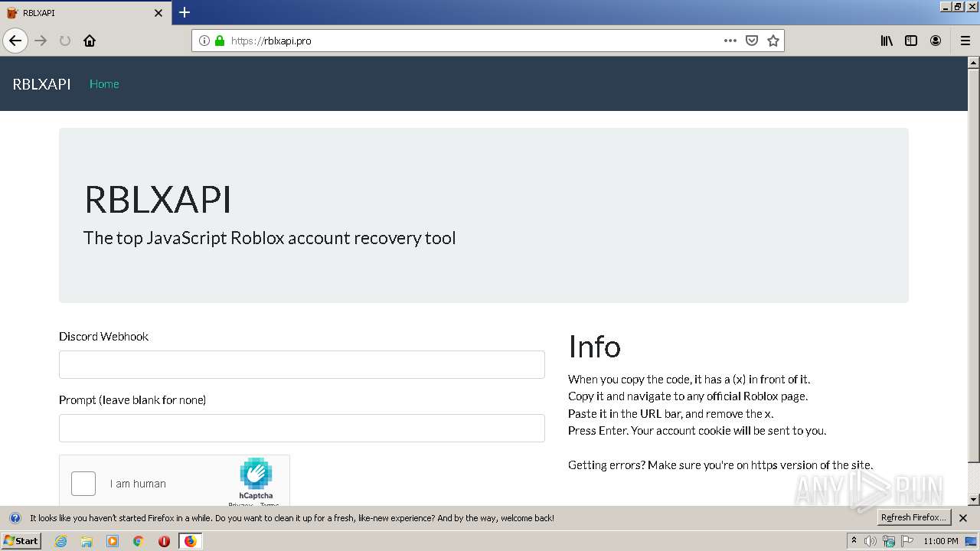Focus the Prompt input field
This screenshot has height=551, width=980.
(302, 428)
